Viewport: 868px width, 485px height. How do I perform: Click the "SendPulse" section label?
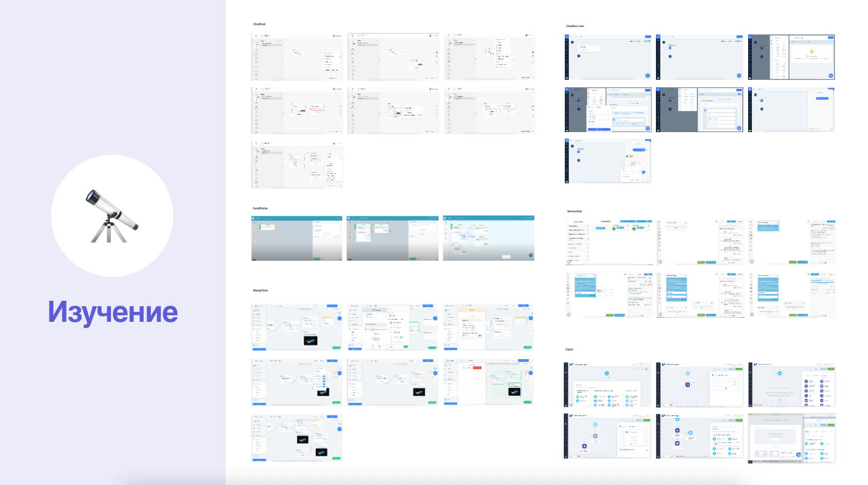(260, 209)
